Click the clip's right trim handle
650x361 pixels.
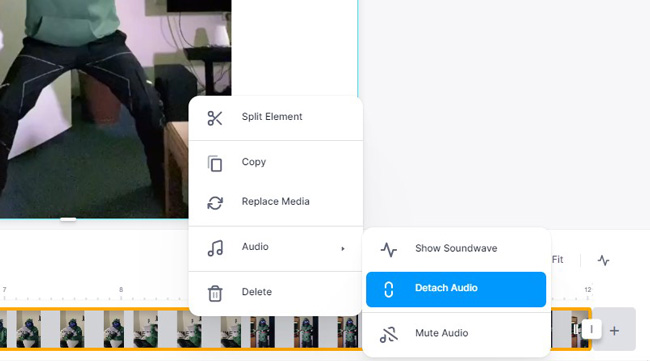coord(591,330)
